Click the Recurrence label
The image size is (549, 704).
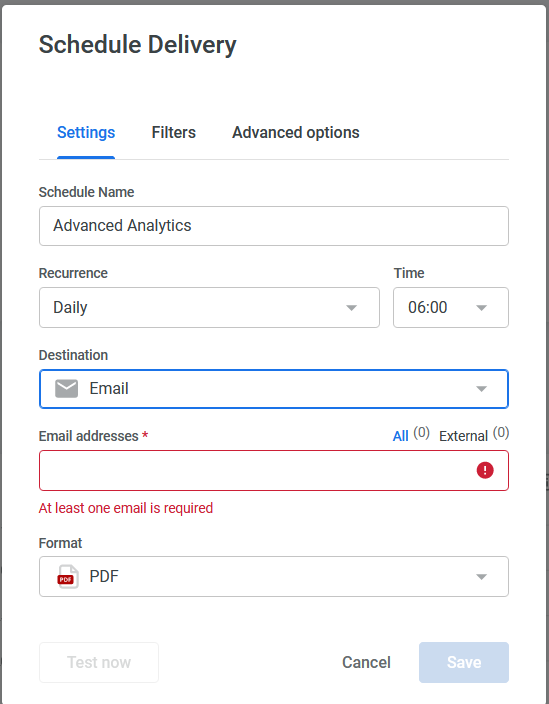(x=73, y=273)
